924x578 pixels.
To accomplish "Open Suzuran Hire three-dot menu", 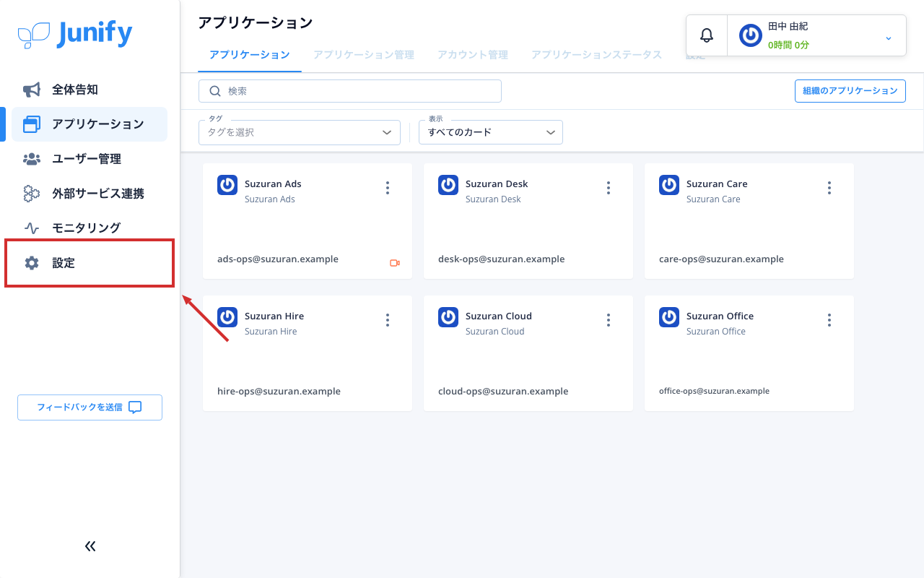I will pyautogui.click(x=388, y=320).
